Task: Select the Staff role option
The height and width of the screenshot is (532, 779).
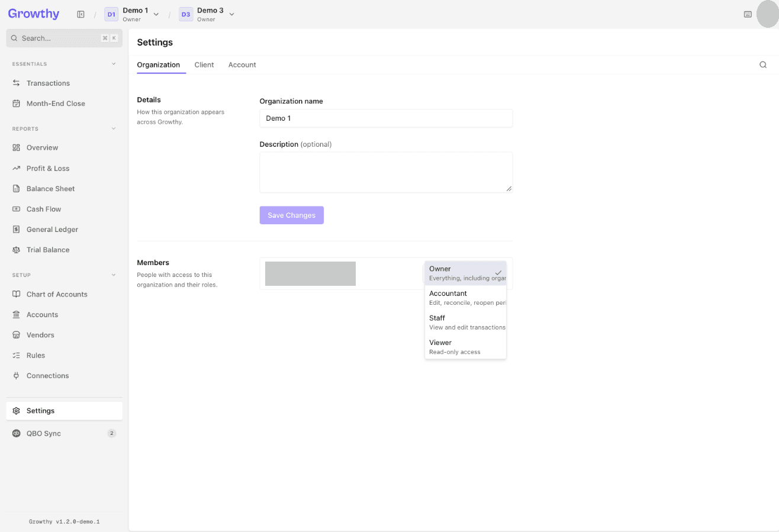Action: [x=465, y=322]
